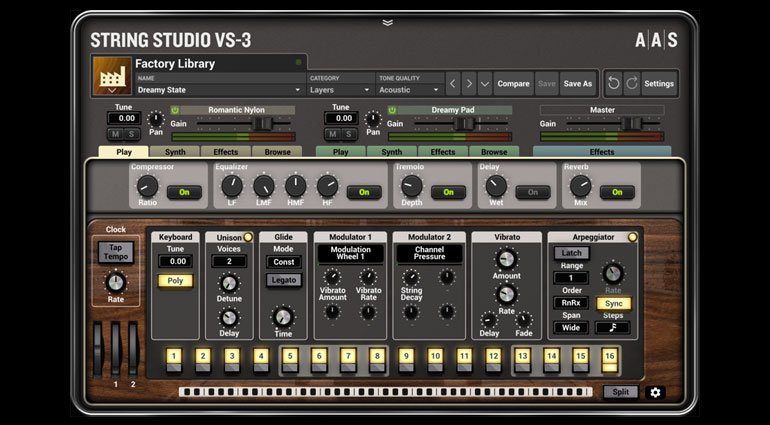Image resolution: width=770 pixels, height=425 pixels.
Task: Open the Factory Library bank icon
Action: pyautogui.click(x=112, y=76)
